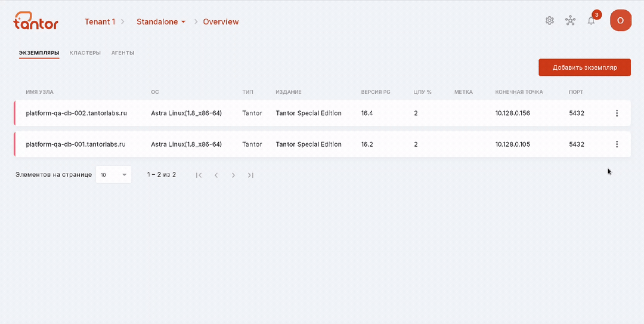Go to next page arrow
This screenshot has height=324, width=644.
coord(233,175)
